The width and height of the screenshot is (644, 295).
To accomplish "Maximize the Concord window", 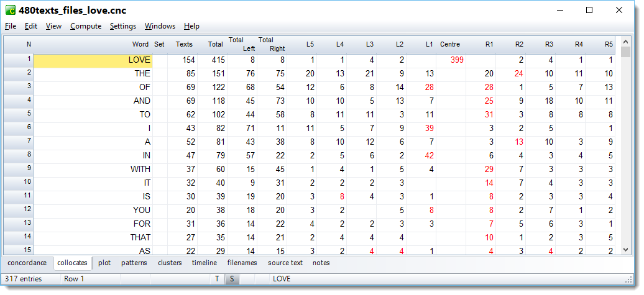I will pos(589,10).
